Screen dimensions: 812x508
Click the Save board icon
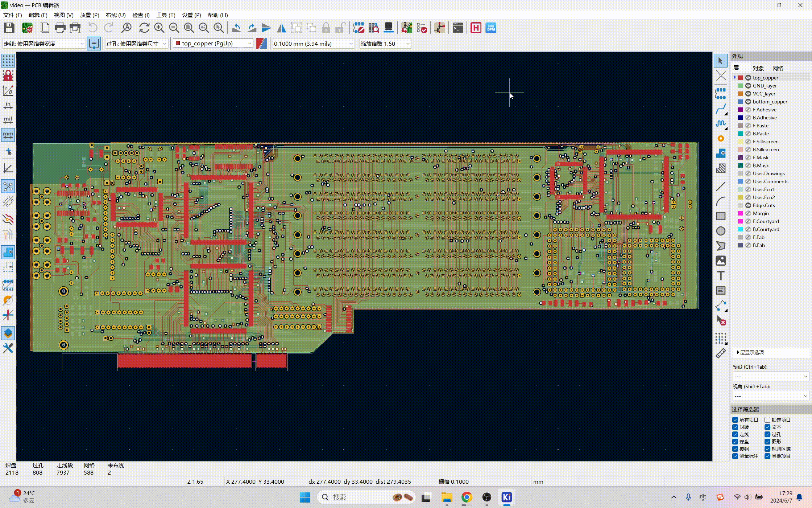(9, 28)
